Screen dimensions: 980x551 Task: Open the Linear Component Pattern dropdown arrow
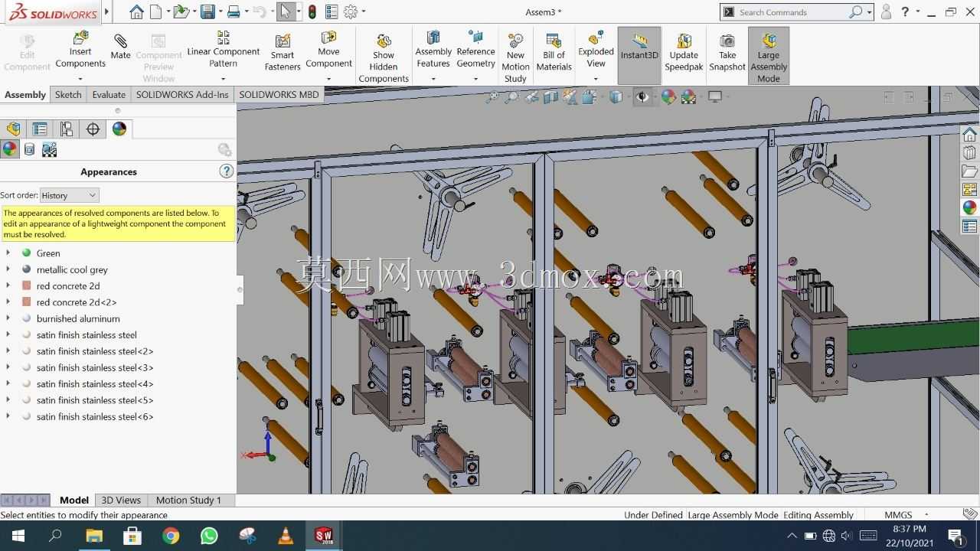(x=224, y=78)
